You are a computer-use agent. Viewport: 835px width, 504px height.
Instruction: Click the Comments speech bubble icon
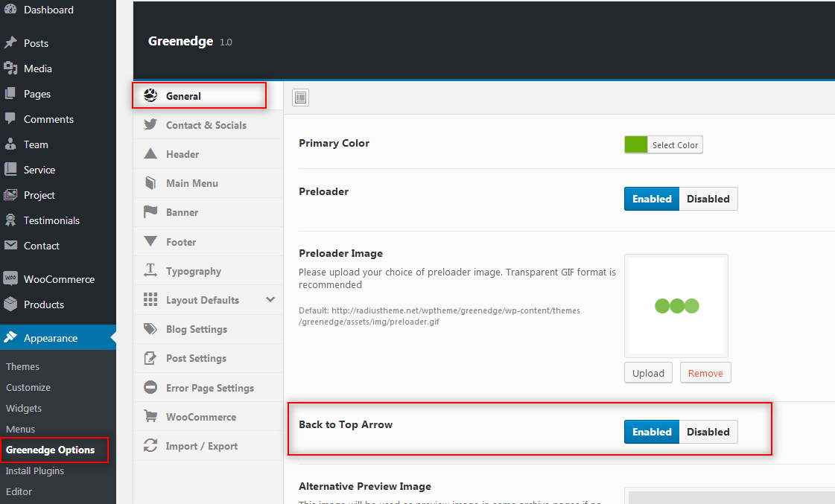pos(10,118)
